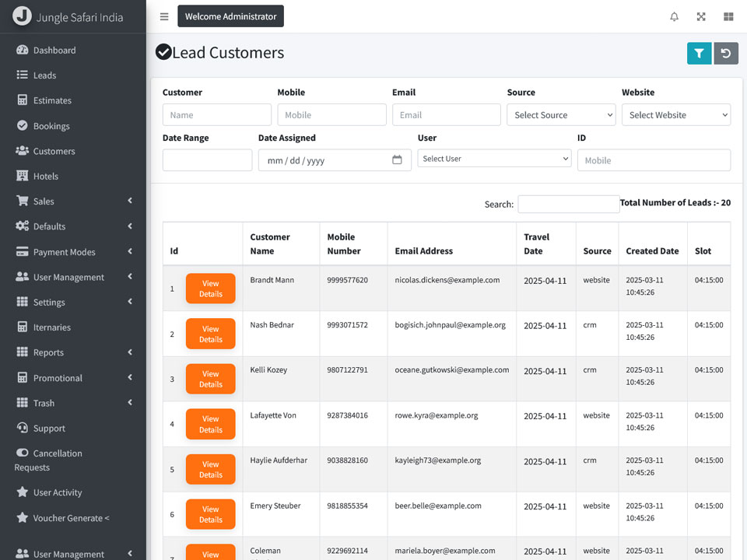Click the Voucher Generate star icon

tap(22, 518)
